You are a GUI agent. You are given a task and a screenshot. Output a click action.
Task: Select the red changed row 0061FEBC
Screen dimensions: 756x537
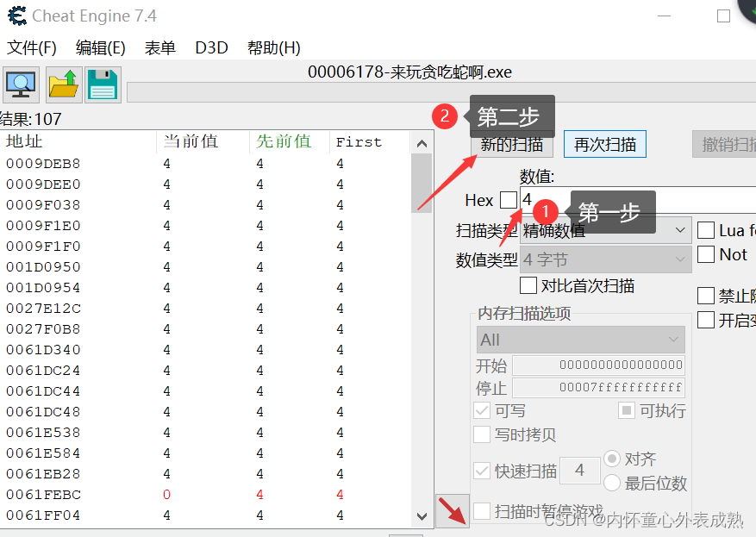(206, 495)
